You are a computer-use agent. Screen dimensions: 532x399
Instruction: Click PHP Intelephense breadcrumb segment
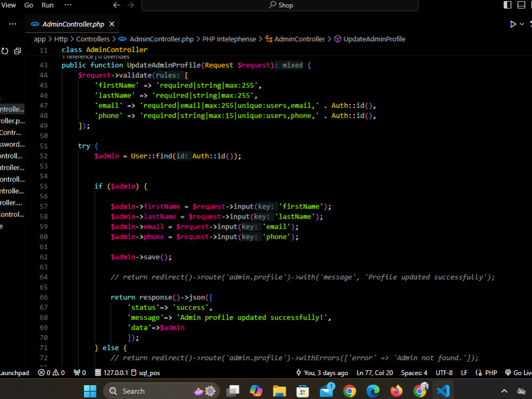[x=229, y=39]
